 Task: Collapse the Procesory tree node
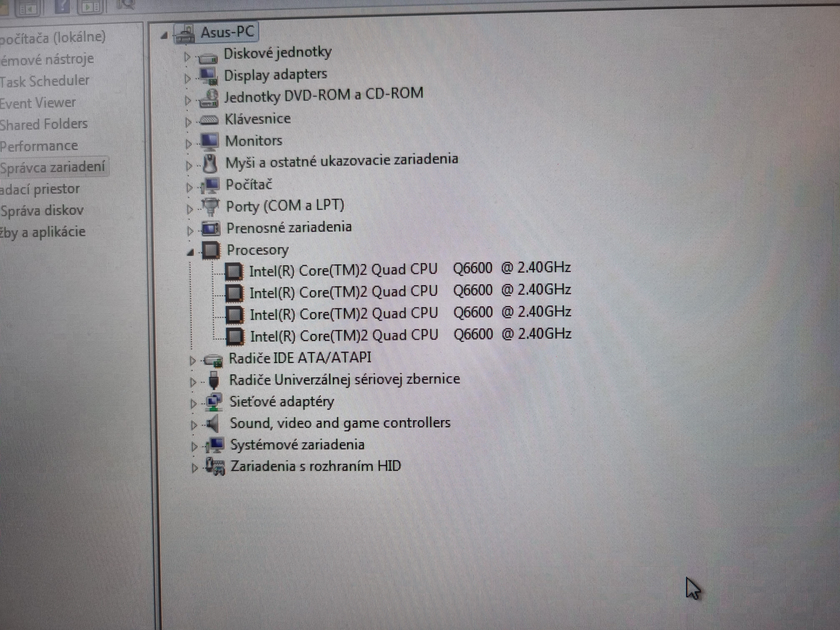tap(191, 252)
